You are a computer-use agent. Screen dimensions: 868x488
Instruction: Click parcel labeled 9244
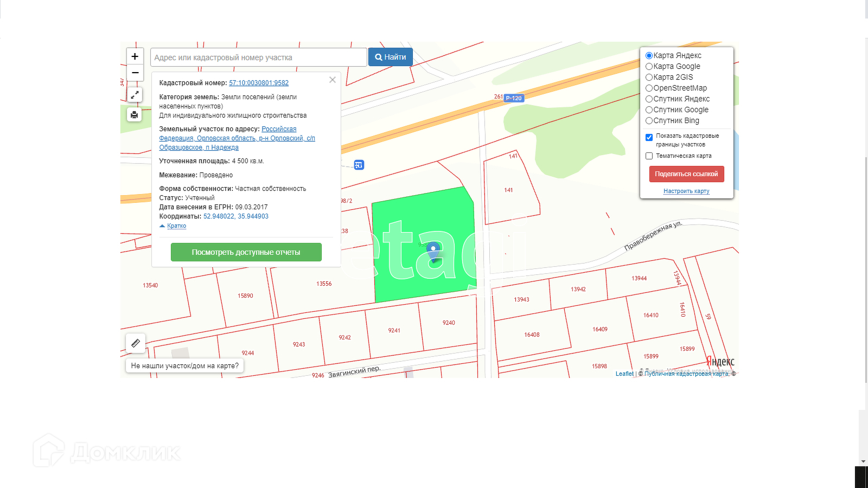[248, 353]
